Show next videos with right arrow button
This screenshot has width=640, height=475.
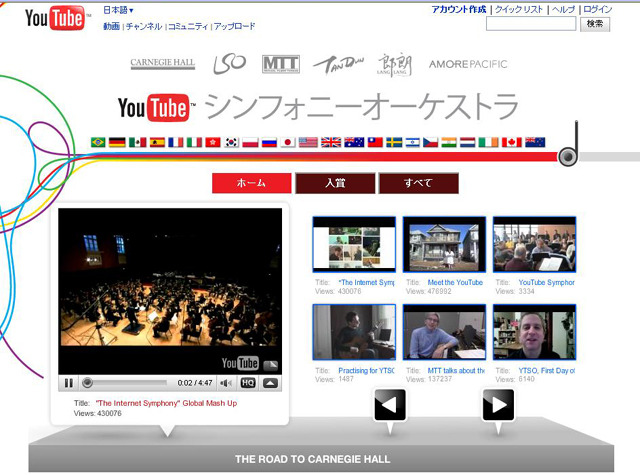[498, 405]
